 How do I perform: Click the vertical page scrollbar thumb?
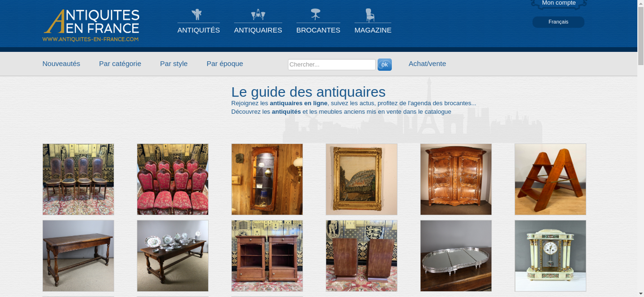641,35
